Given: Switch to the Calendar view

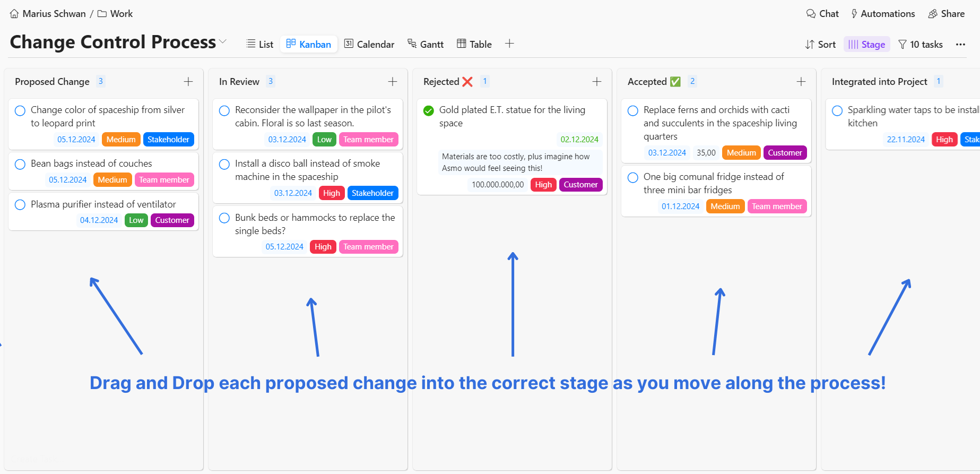Looking at the screenshot, I should [369, 45].
